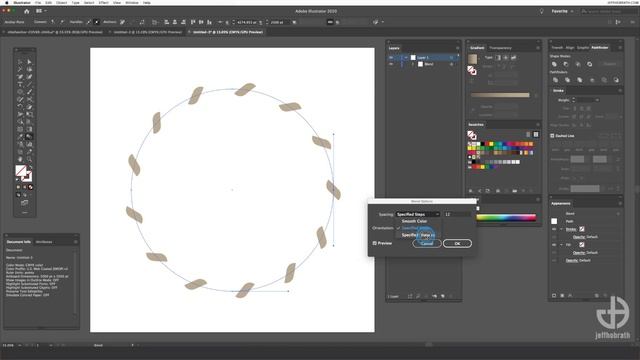Click the Blend steps number field
Viewport: 640px width, 360px height.
pyautogui.click(x=457, y=214)
